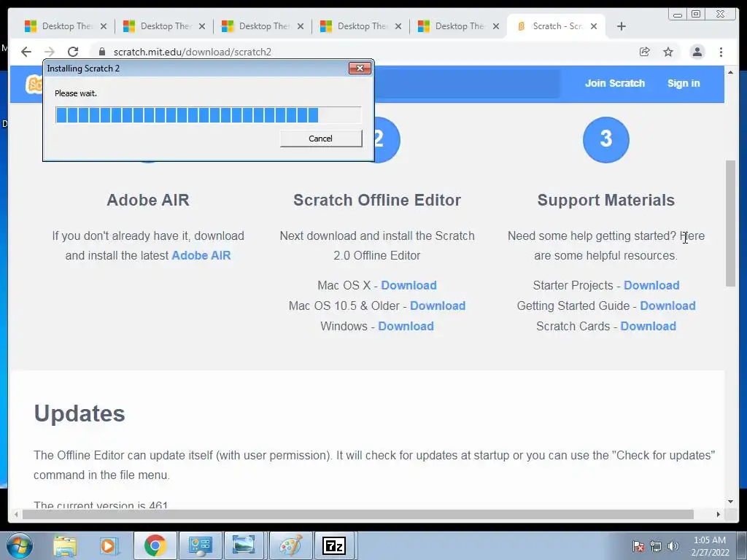Launch Windows Media Player from taskbar
The height and width of the screenshot is (560, 747).
108,545
